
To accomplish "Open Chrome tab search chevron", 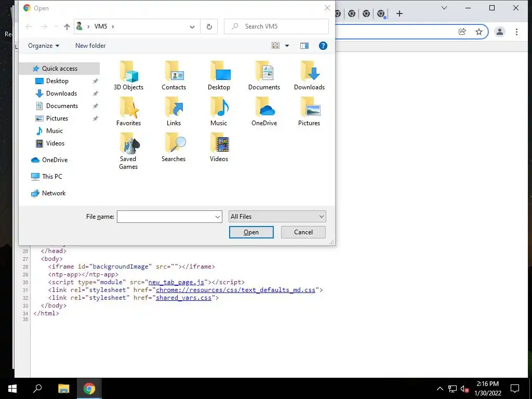I will (444, 8).
